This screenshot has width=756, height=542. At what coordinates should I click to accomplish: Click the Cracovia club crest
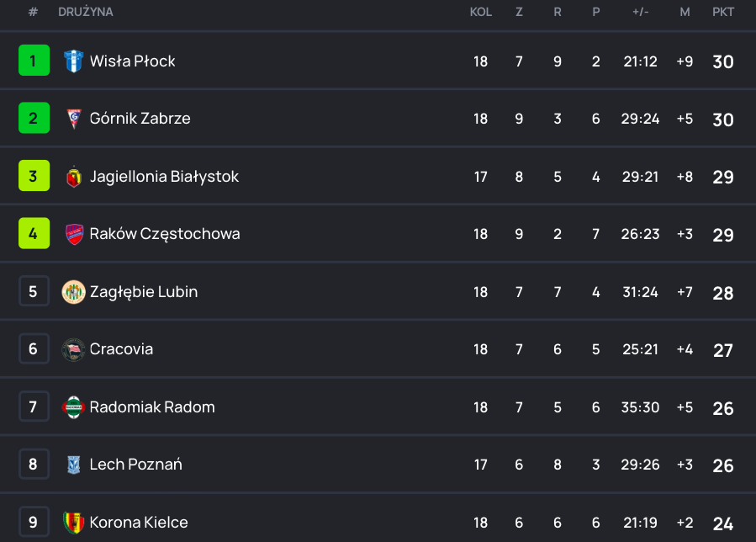[74, 349]
